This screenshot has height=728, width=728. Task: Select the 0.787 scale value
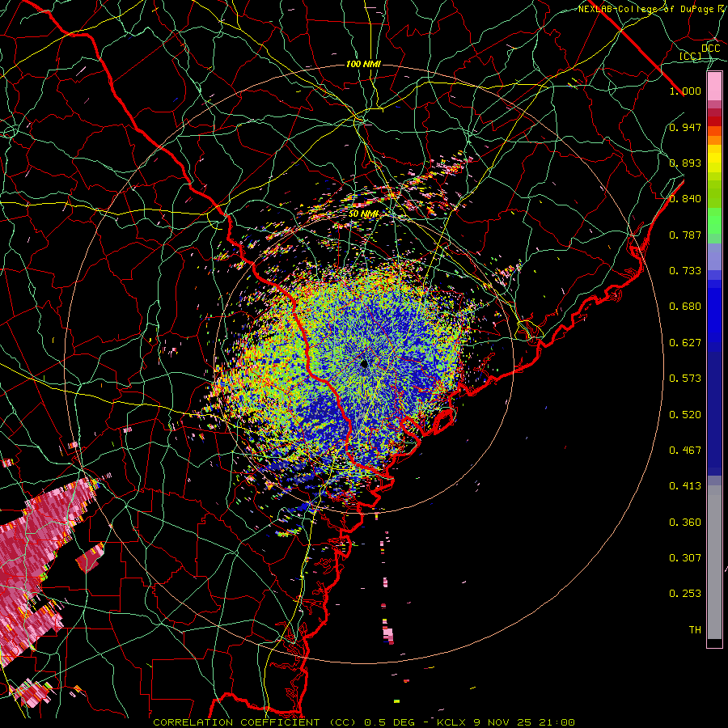click(x=685, y=235)
